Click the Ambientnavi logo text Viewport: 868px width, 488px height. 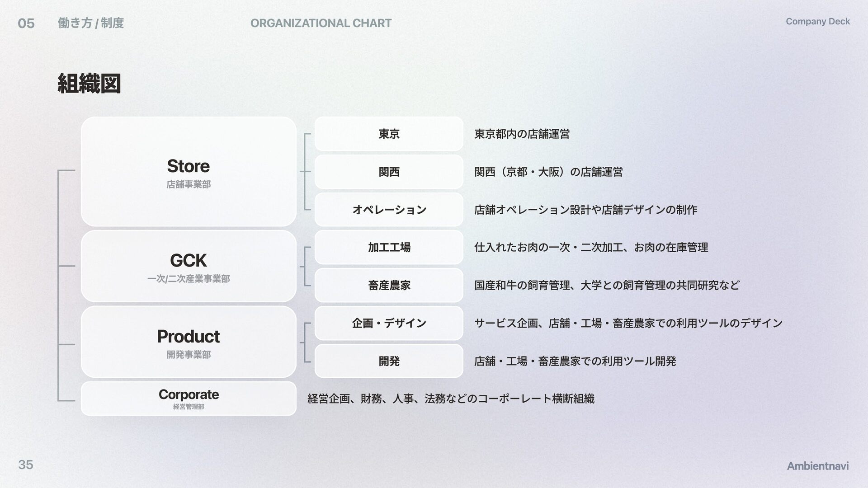click(x=817, y=466)
